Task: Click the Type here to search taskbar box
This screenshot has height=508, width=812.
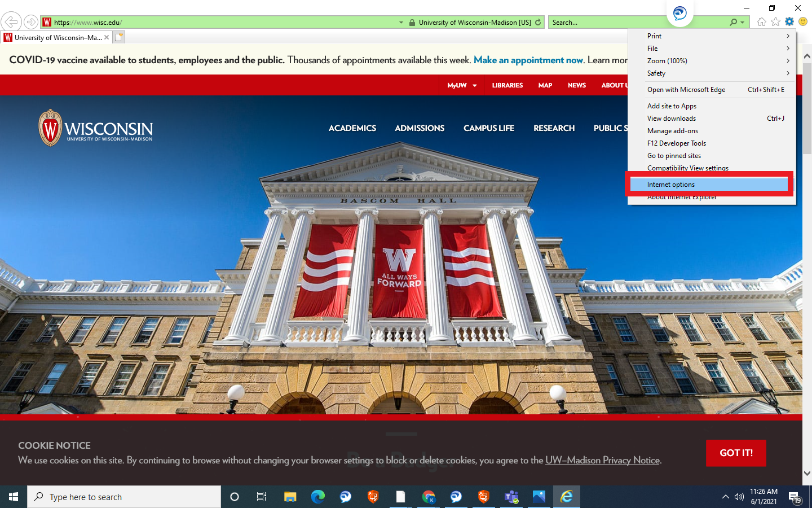Action: pos(124,497)
